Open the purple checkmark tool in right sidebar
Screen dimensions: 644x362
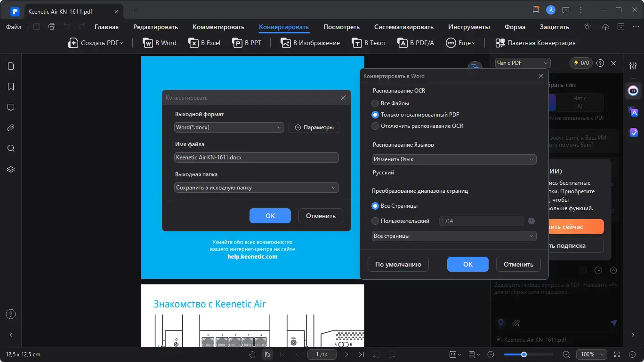coord(633,133)
